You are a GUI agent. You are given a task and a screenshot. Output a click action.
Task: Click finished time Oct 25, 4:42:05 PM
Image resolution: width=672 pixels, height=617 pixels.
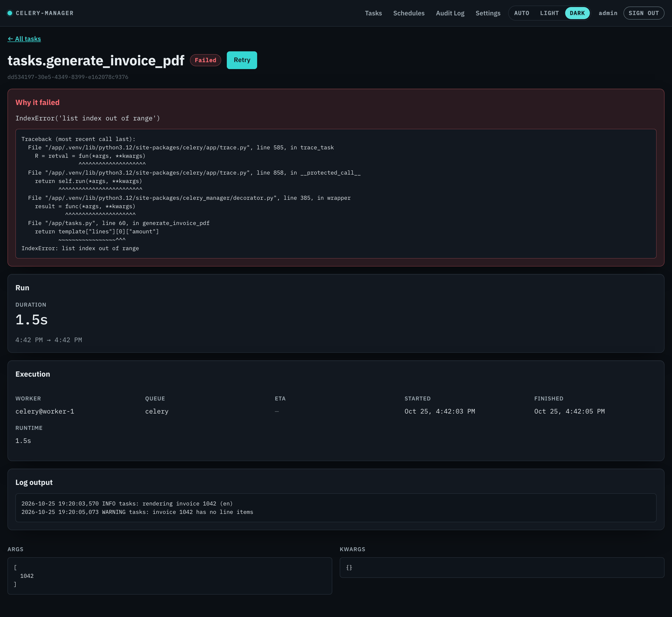click(569, 411)
